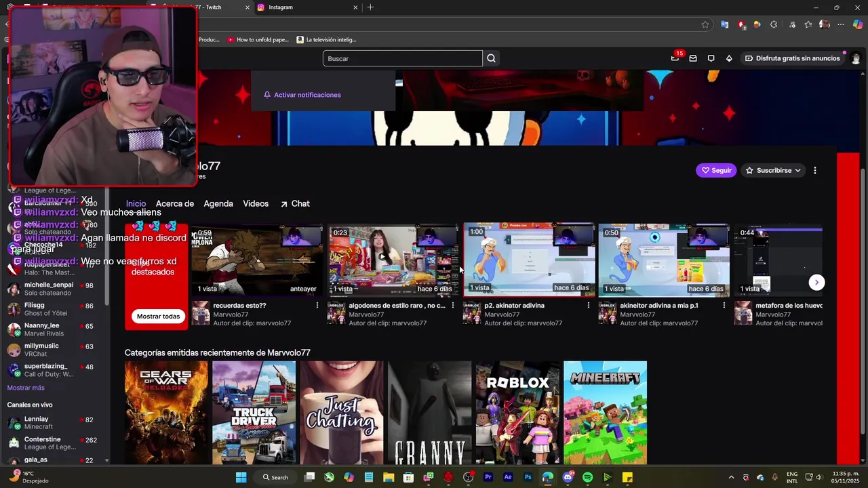Click the Seguir heart button
The image size is (868, 488).
[717, 171]
